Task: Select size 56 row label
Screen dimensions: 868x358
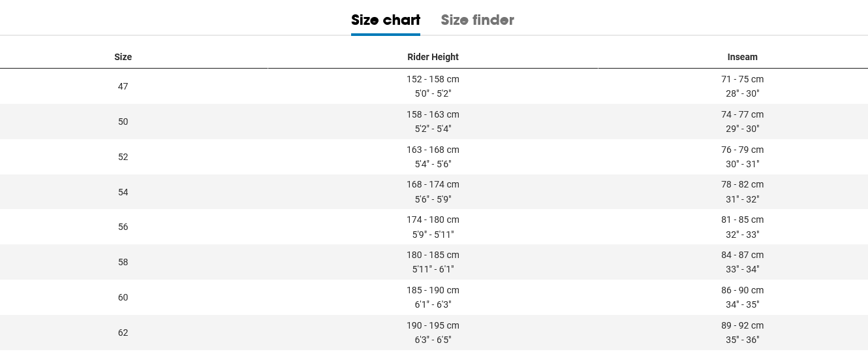Action: click(123, 227)
